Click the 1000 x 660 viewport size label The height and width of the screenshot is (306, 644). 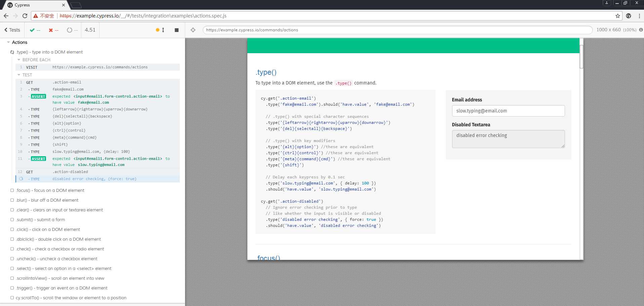(608, 30)
